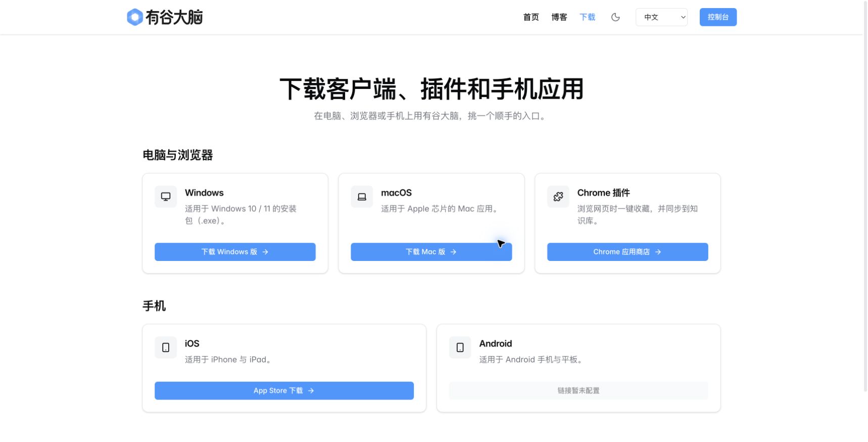Click the 有谷大脑 hexagon logo icon

[x=134, y=17]
